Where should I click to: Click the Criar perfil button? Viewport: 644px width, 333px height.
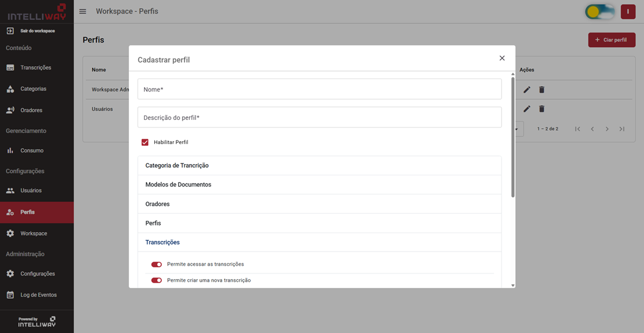[612, 40]
